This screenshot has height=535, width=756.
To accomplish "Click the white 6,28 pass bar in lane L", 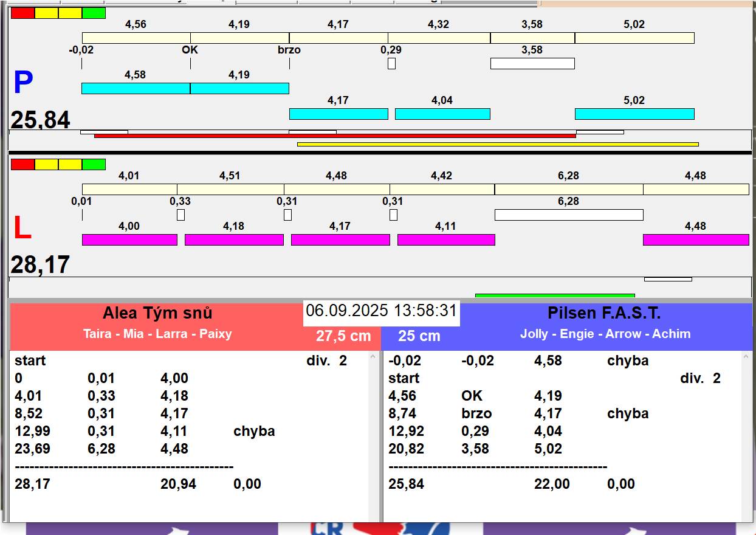I will point(569,215).
